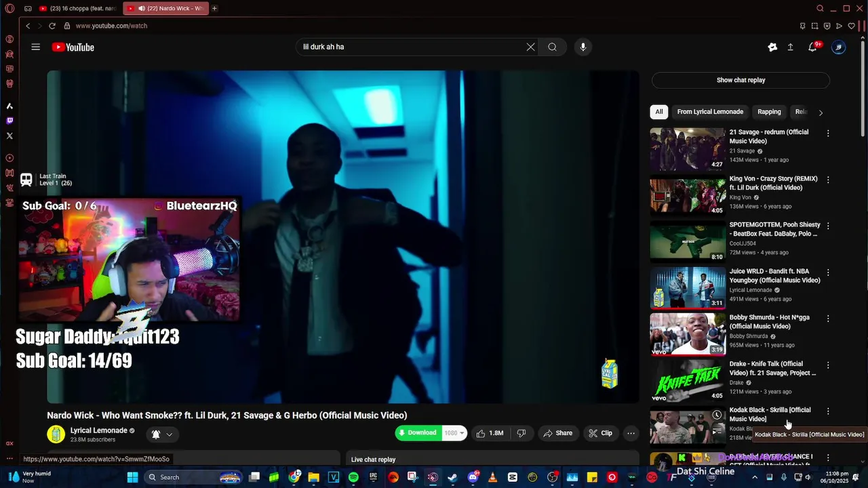Click the Opera tab search magnifier

820,8
